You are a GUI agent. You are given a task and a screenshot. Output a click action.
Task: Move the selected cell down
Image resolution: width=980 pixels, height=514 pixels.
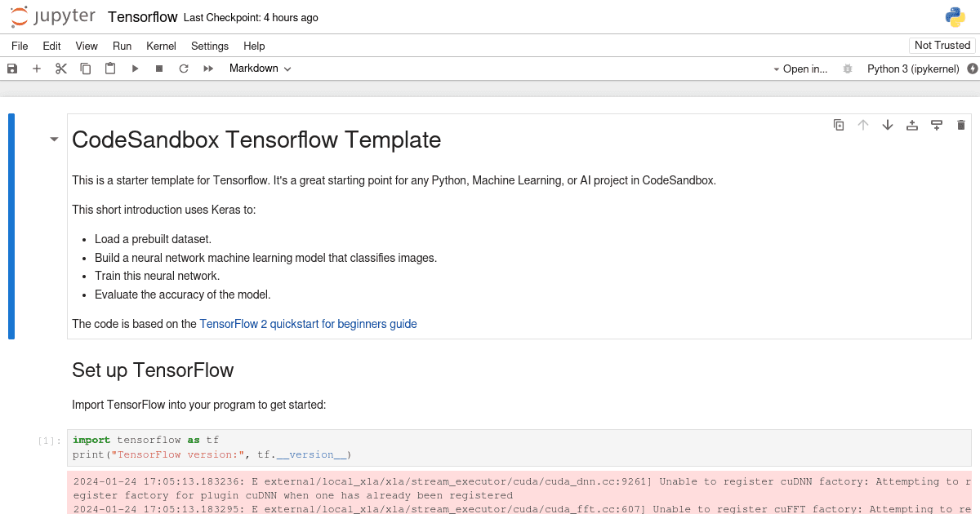tap(887, 125)
